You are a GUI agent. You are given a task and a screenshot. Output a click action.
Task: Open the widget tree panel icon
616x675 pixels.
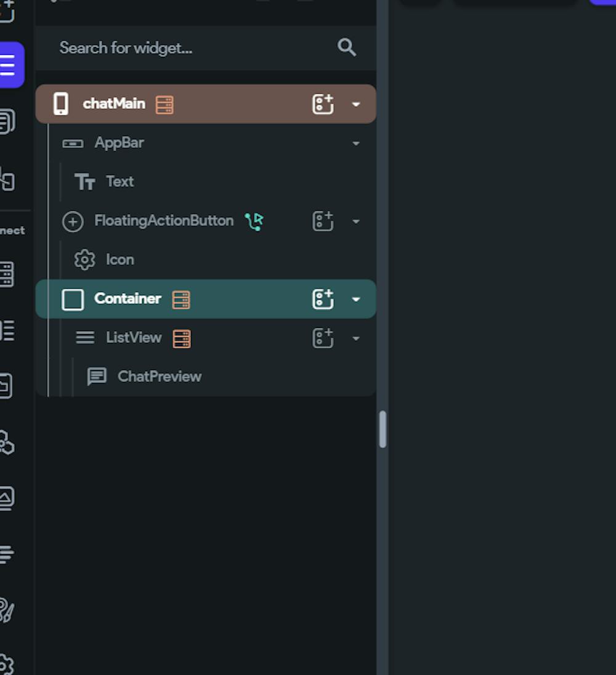[9, 65]
